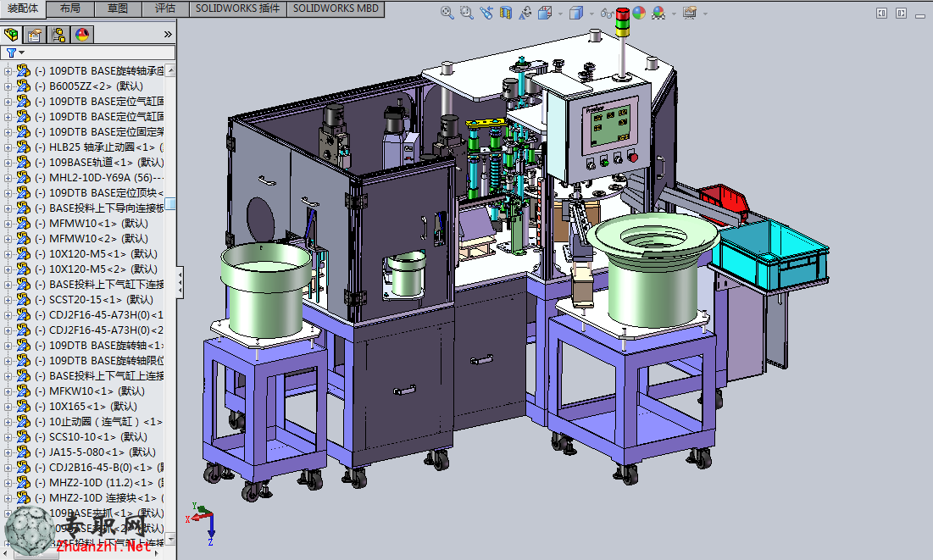The image size is (933, 560).
Task: Click the tree filter funnel icon
Action: [x=11, y=53]
